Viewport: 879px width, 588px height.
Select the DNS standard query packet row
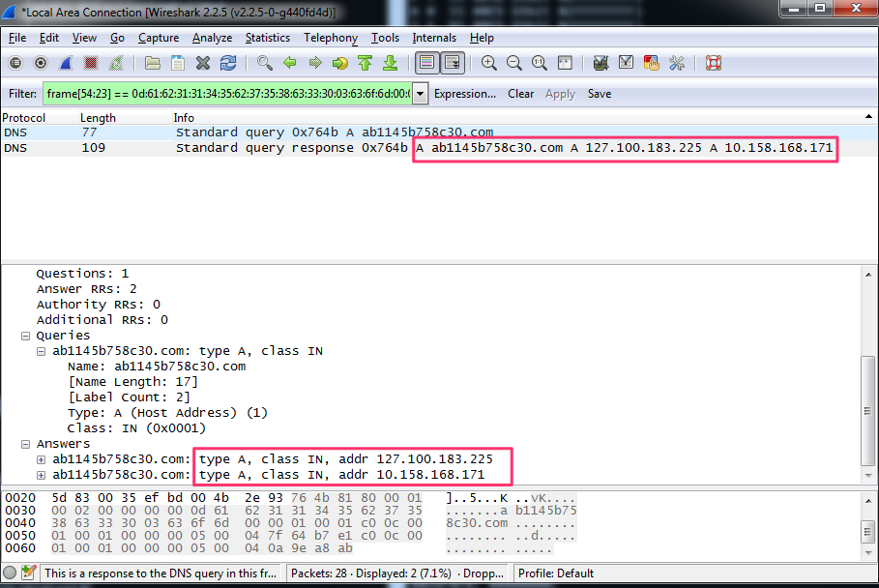[x=439, y=132]
